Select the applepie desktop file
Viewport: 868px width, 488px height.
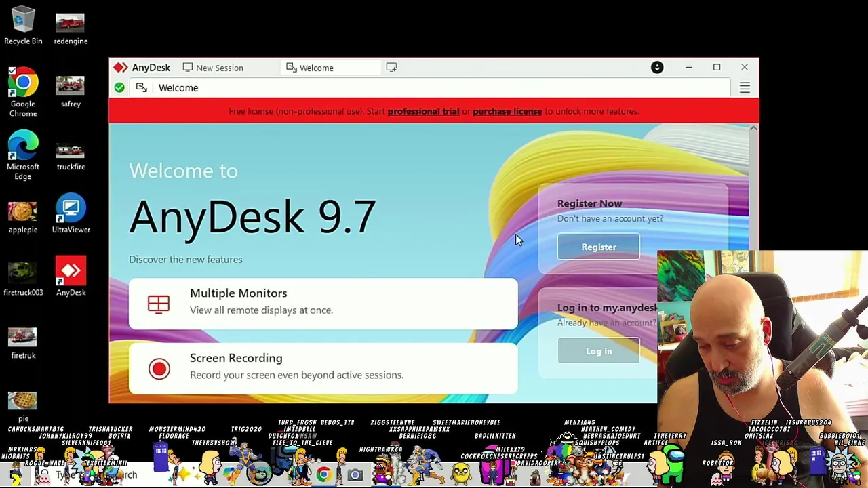pos(23,216)
